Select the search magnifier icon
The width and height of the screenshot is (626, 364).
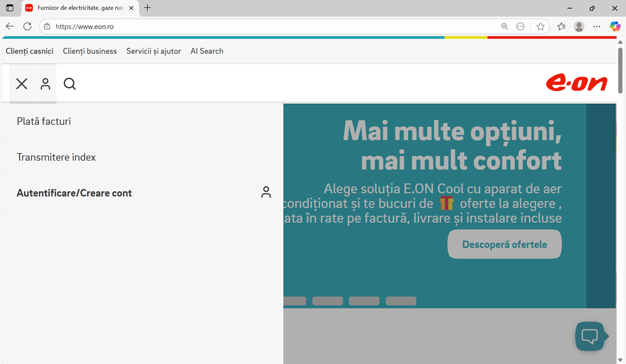(x=70, y=84)
